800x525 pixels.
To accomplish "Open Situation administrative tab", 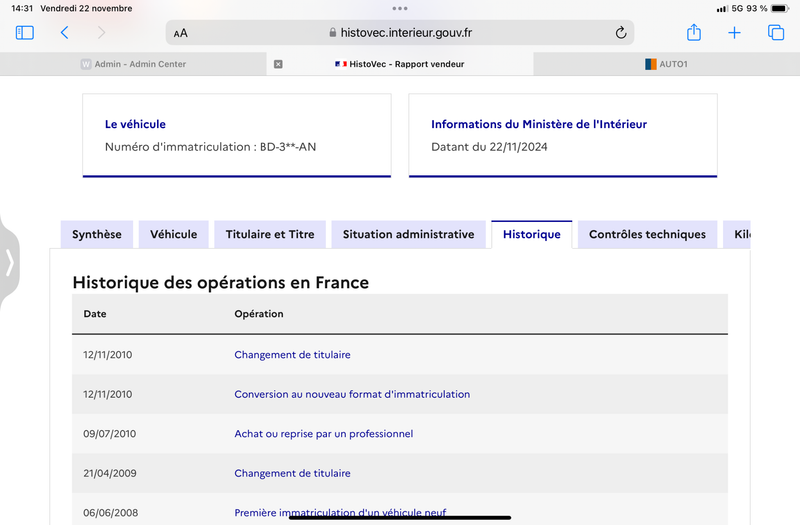I will pyautogui.click(x=409, y=235).
